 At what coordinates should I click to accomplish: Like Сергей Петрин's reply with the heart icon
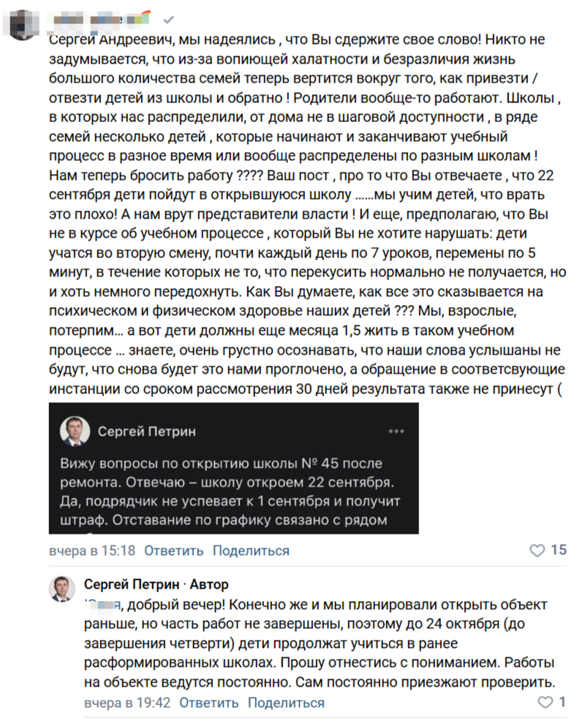(545, 703)
